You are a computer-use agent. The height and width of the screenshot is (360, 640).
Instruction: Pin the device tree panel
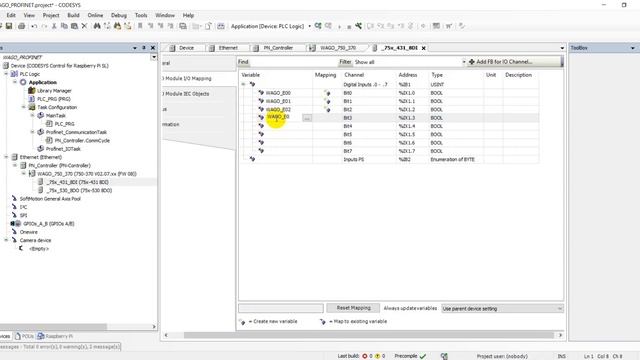(144, 48)
